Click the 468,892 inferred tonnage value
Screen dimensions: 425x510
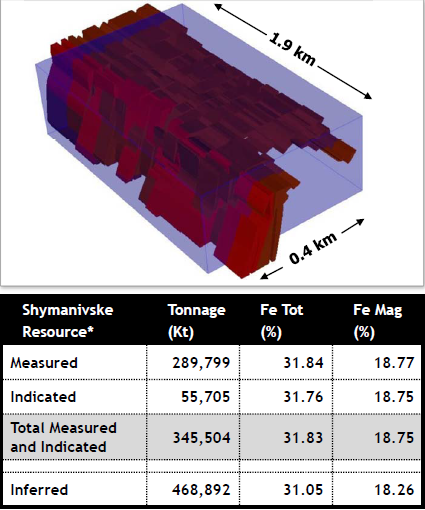coord(201,490)
